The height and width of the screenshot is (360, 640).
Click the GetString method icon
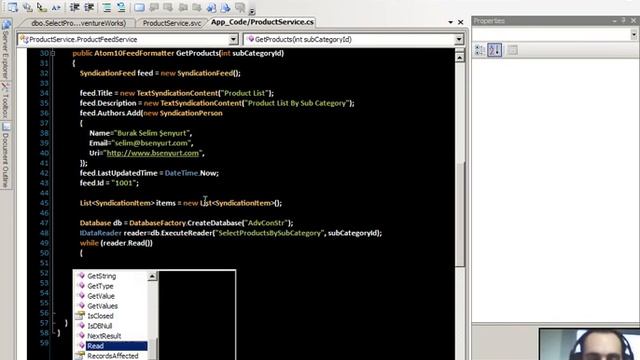pos(81,276)
